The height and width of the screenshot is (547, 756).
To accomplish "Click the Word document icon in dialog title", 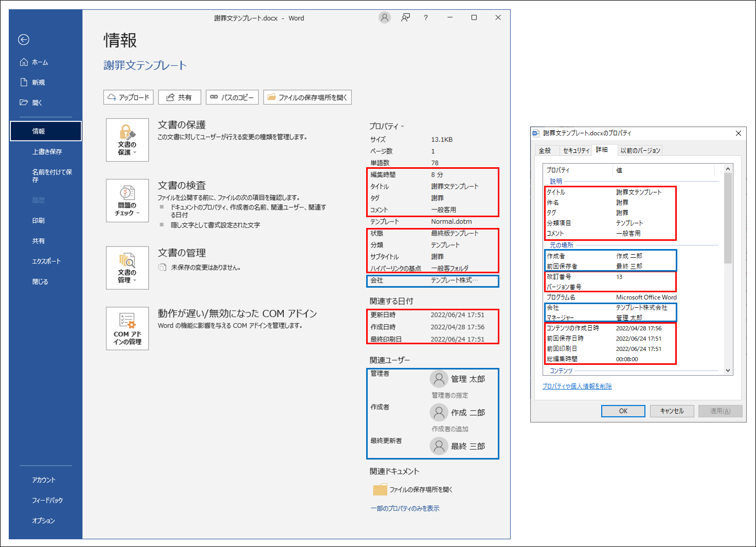I will (537, 133).
